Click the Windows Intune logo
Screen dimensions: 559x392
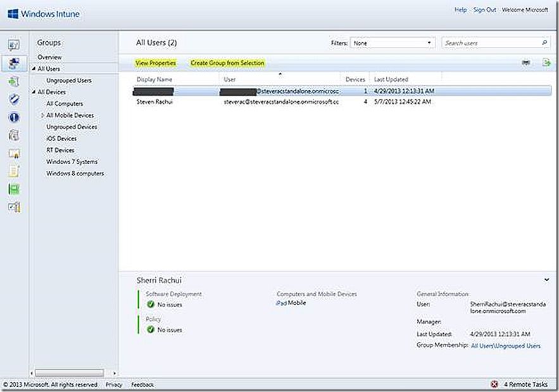pos(44,14)
